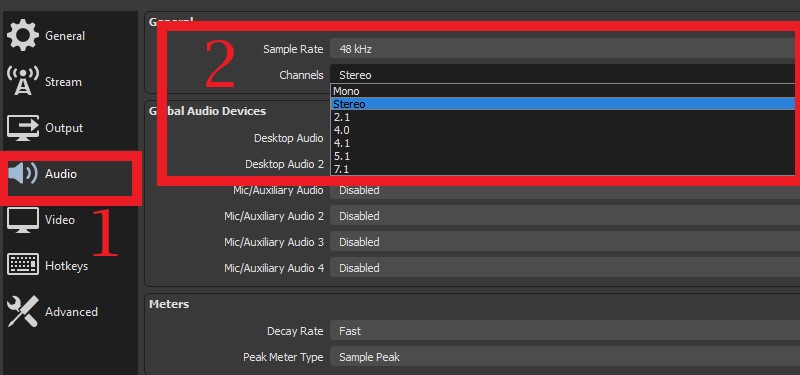The image size is (800, 375).
Task: Click the Mic/Auxiliary Audio 2 label
Action: 274,216
